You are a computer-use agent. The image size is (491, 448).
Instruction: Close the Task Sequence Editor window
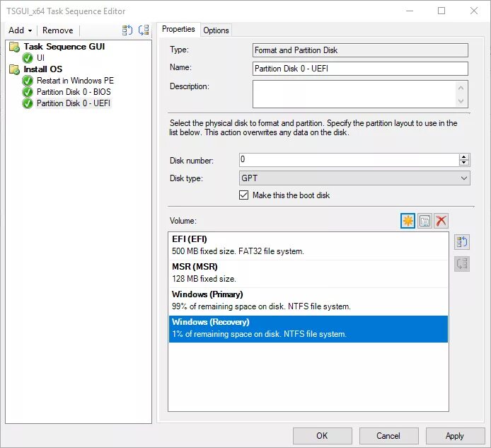point(474,11)
